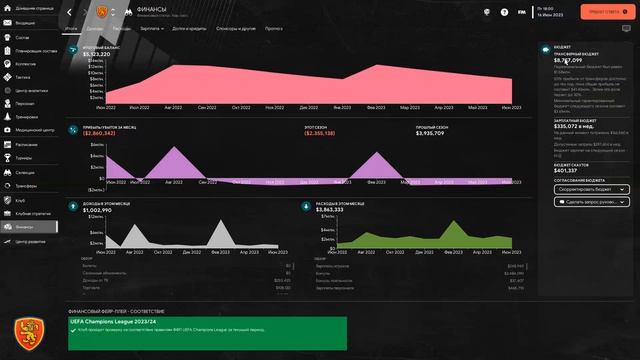
Task: Open the Squad (Состав) shirt icon
Action: (x=7, y=38)
